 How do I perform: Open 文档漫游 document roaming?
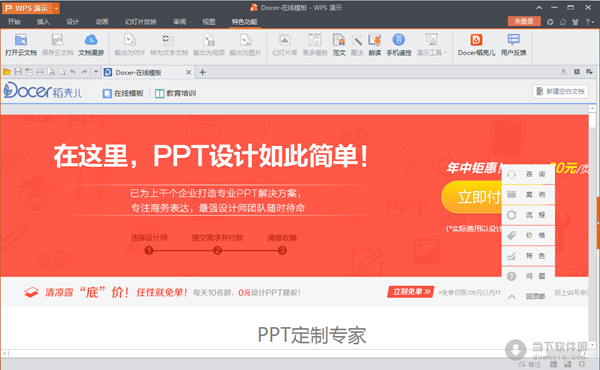(x=91, y=45)
